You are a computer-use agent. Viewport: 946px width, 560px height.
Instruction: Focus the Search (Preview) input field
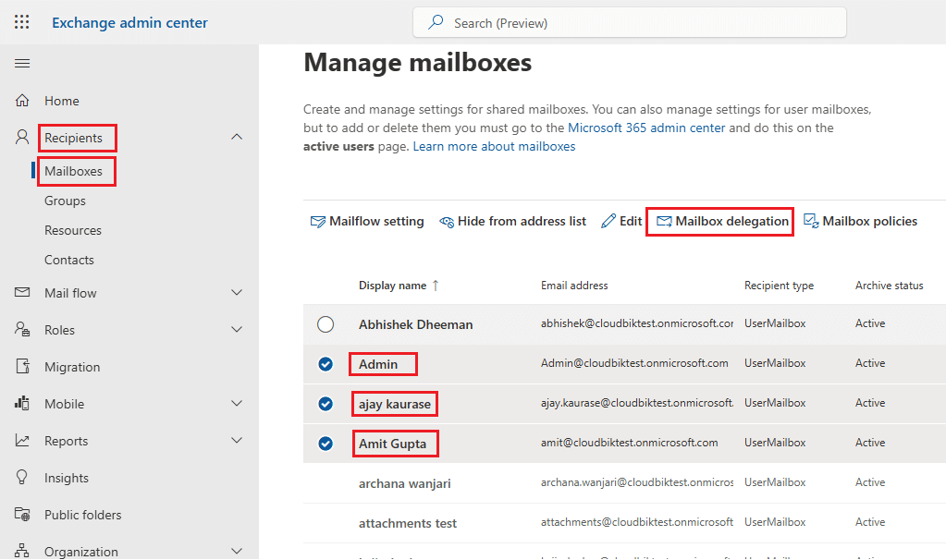click(629, 23)
